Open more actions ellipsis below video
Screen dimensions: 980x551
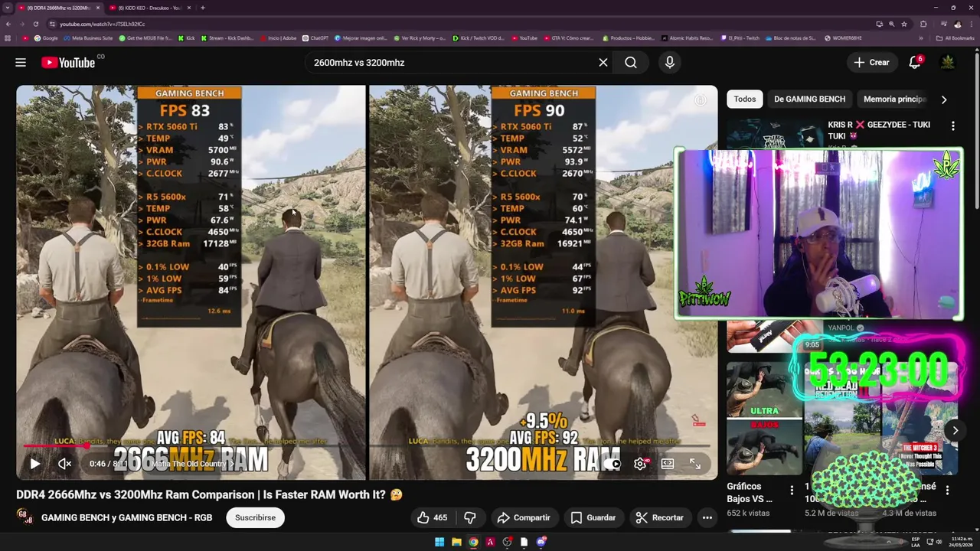(707, 517)
